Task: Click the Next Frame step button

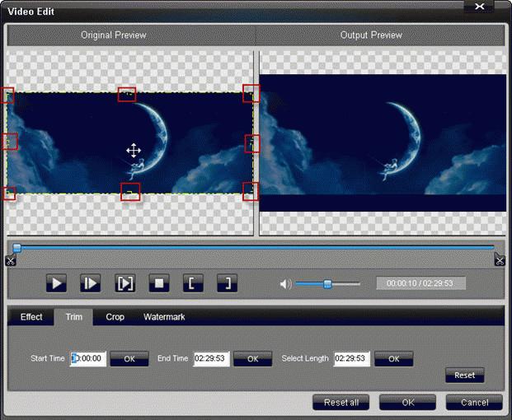Action: pyautogui.click(x=90, y=283)
